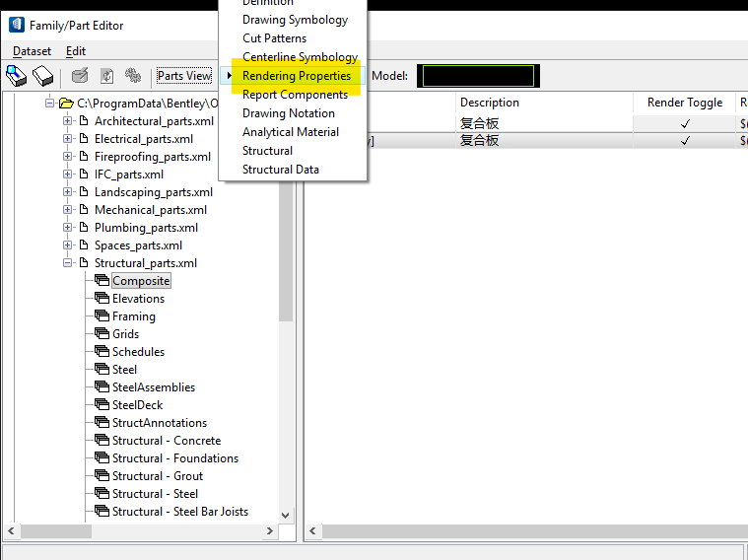The width and height of the screenshot is (748, 560).
Task: Select Structural - Concrete family
Action: pos(167,440)
